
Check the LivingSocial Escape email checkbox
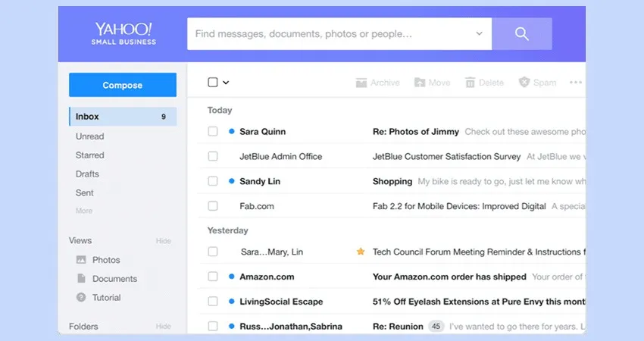[x=213, y=302]
